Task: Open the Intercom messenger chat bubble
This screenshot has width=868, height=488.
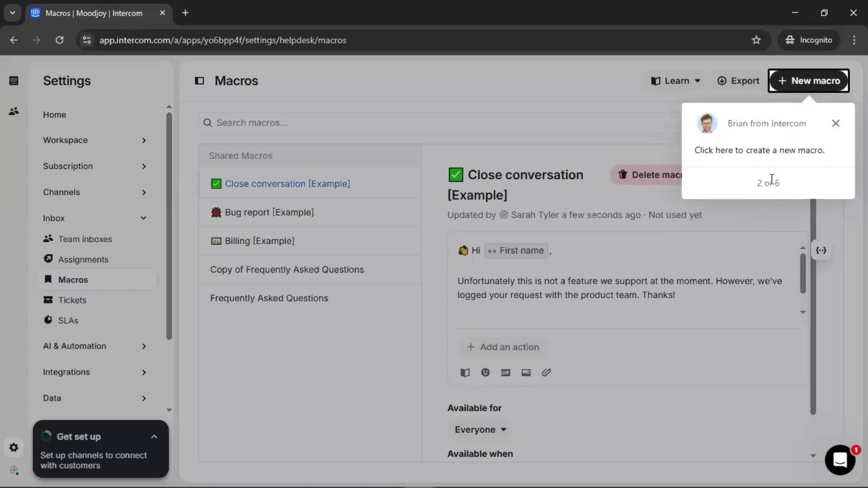Action: pyautogui.click(x=840, y=460)
